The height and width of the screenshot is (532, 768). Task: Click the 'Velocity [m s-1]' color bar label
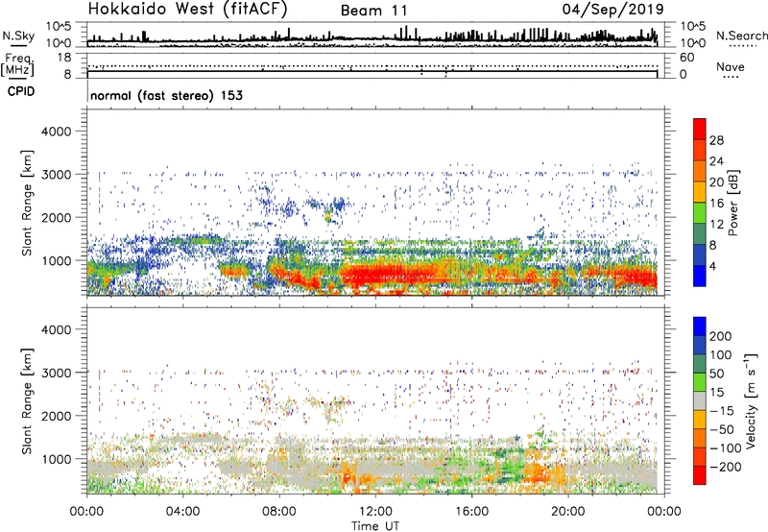751,400
